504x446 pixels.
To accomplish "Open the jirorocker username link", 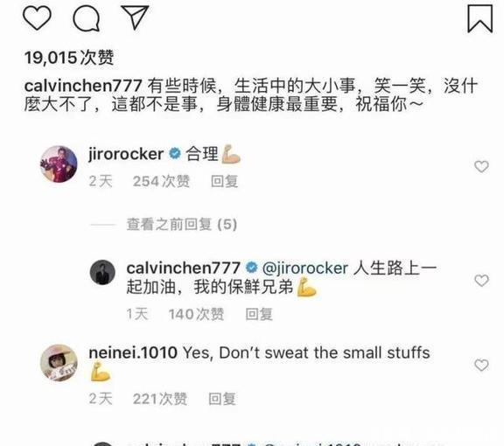I will pyautogui.click(x=126, y=154).
